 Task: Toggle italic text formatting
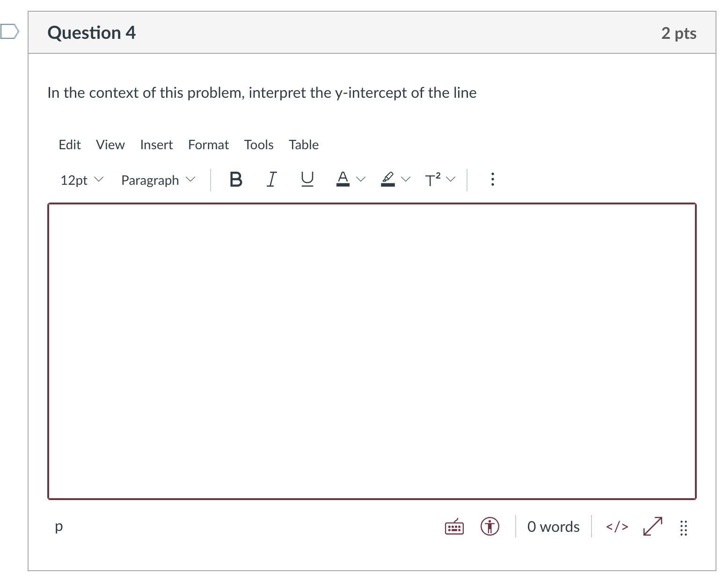point(271,180)
